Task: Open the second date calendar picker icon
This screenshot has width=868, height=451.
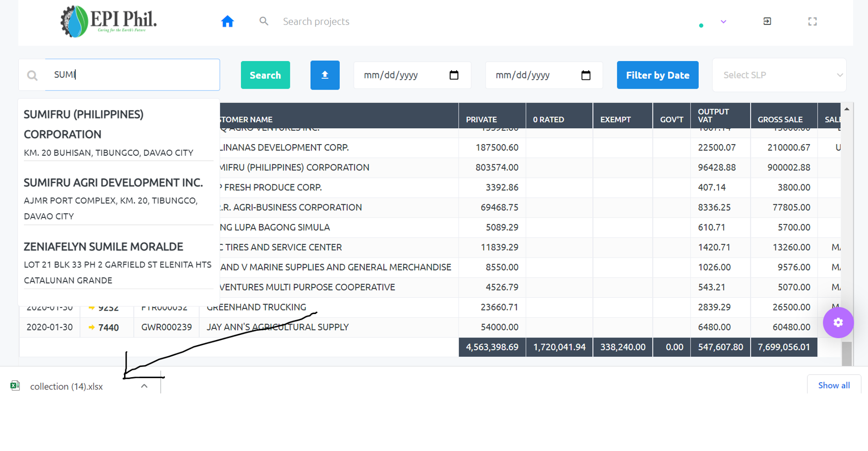Action: (x=586, y=75)
